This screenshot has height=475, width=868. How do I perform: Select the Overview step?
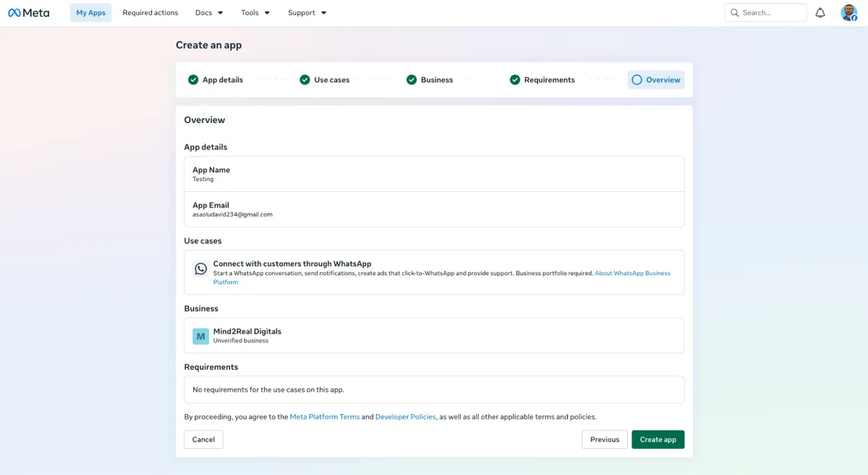(656, 80)
